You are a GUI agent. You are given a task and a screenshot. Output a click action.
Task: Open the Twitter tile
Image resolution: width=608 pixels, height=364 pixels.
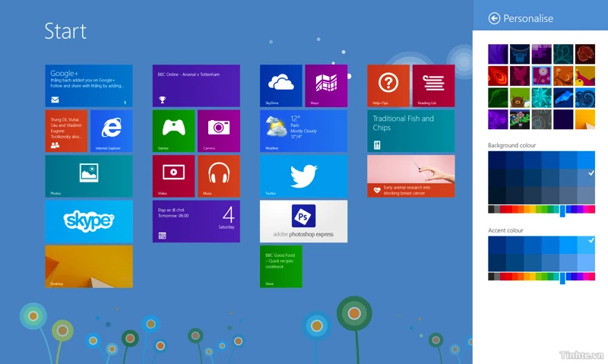click(303, 176)
